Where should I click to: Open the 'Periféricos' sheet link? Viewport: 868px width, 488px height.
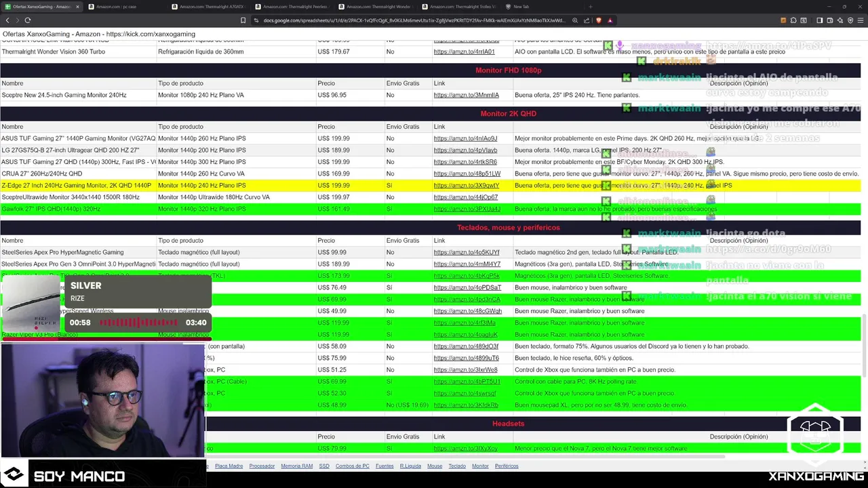tap(507, 466)
